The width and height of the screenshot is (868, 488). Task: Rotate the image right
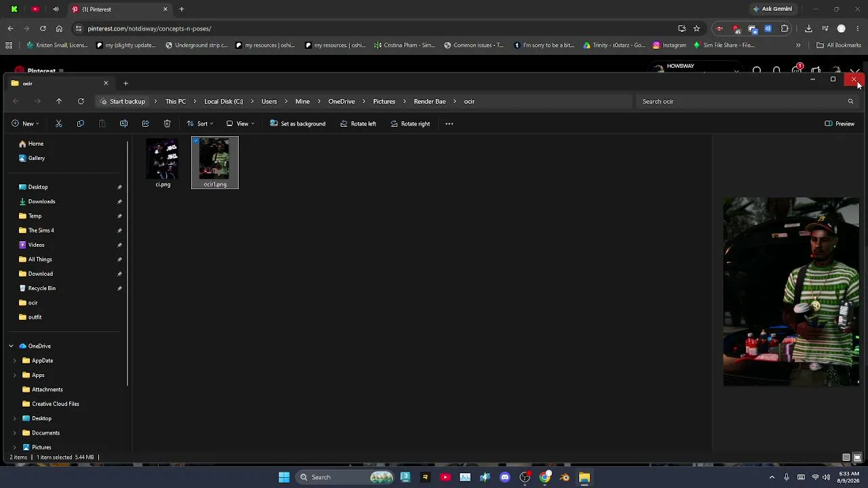pyautogui.click(x=410, y=123)
